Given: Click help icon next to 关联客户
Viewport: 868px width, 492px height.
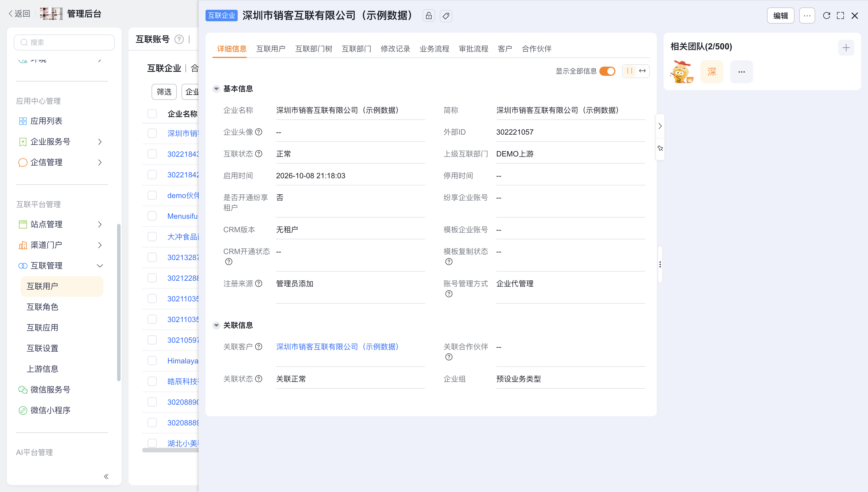Looking at the screenshot, I should click(258, 347).
